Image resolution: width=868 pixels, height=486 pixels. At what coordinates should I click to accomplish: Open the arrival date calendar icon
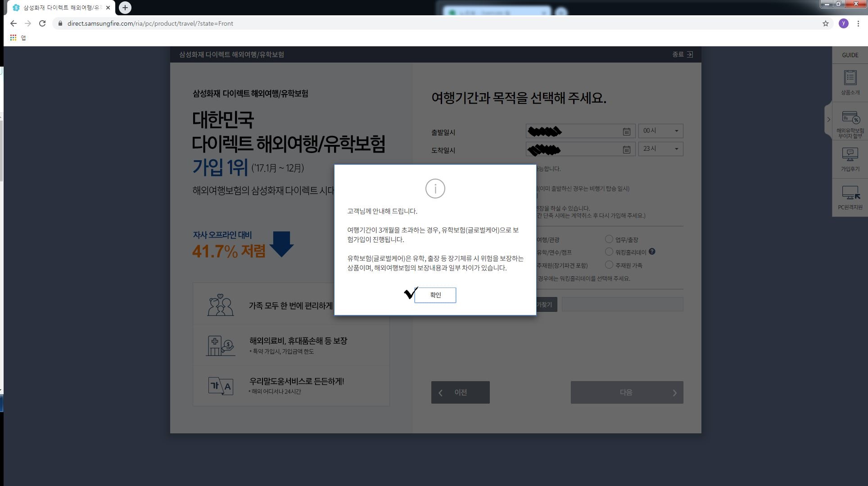click(626, 149)
